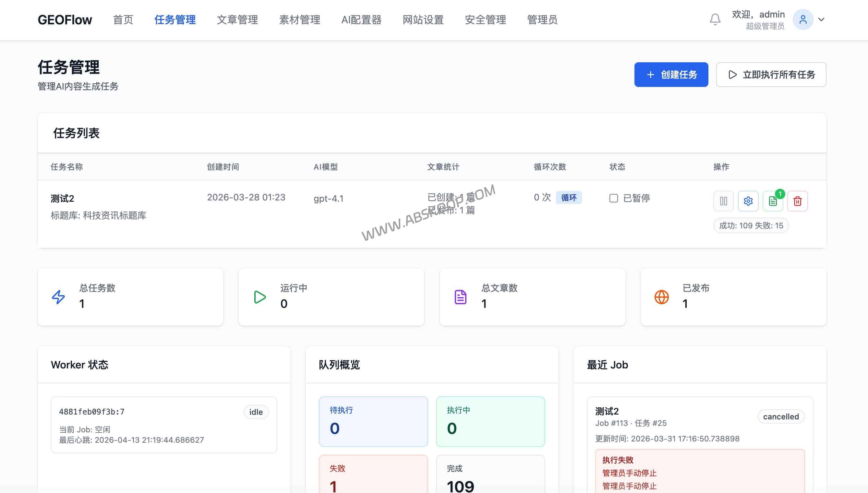This screenshot has height=493, width=868.
Task: Click the lightning icon on 总任务数 card
Action: tap(58, 297)
